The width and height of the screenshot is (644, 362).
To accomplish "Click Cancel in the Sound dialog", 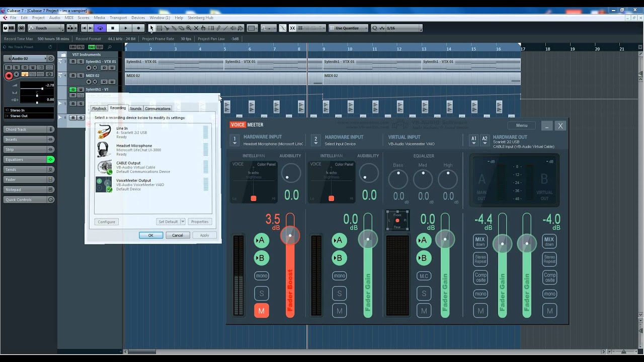I will click(178, 235).
